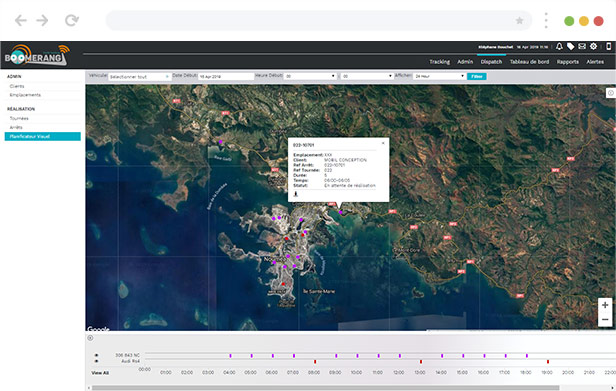Open the notifications bell icon
Viewport: 616px width, 391px height.
(559, 46)
